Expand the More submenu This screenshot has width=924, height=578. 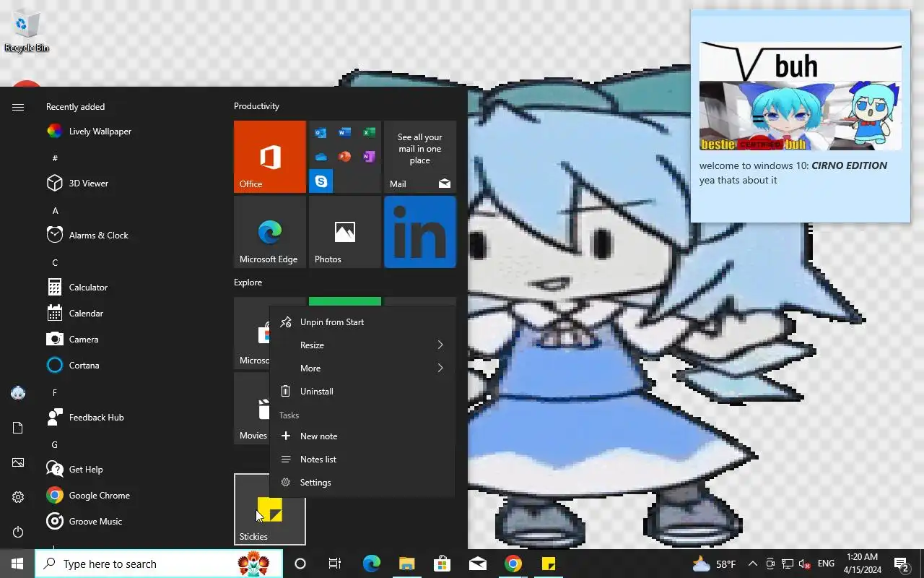pos(362,368)
